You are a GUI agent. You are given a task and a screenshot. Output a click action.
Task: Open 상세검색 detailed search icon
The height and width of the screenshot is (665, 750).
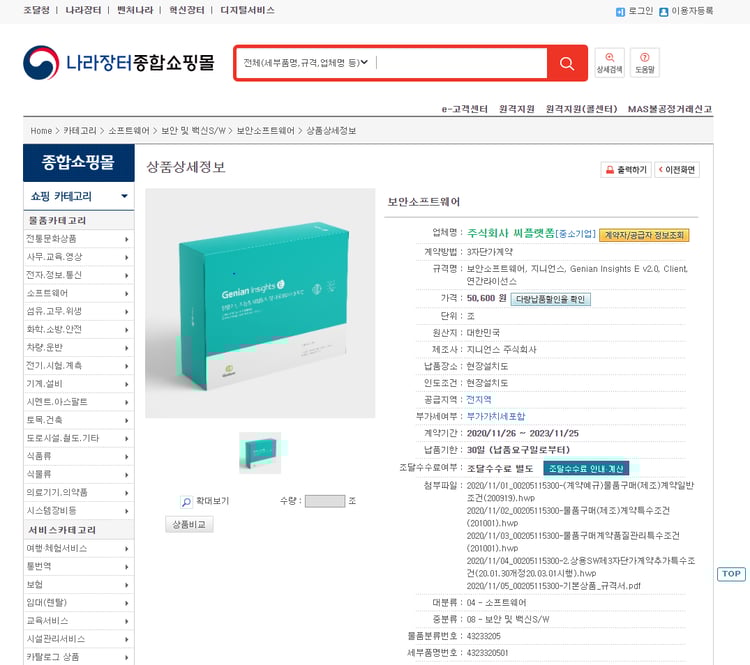coord(609,63)
